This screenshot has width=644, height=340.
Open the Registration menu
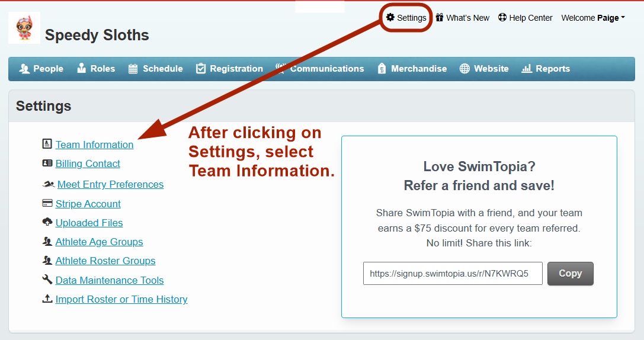click(229, 69)
